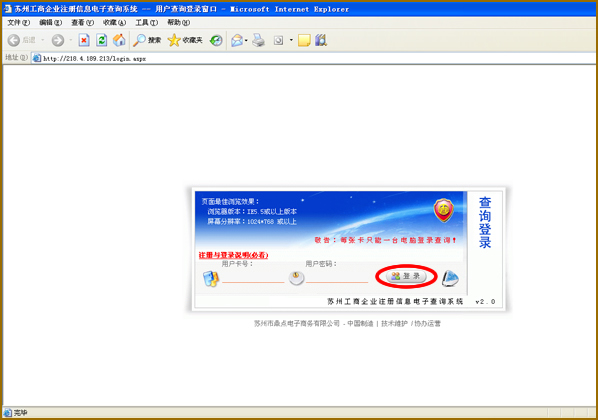Click the card icon beside 用户卡号 field
This screenshot has height=420, width=598.
tap(211, 278)
